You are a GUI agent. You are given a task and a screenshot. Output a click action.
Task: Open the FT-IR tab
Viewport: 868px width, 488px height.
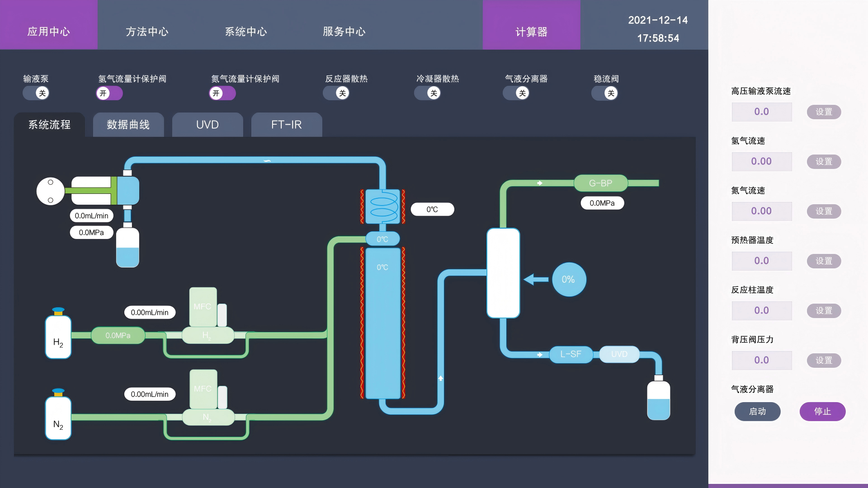(x=286, y=125)
